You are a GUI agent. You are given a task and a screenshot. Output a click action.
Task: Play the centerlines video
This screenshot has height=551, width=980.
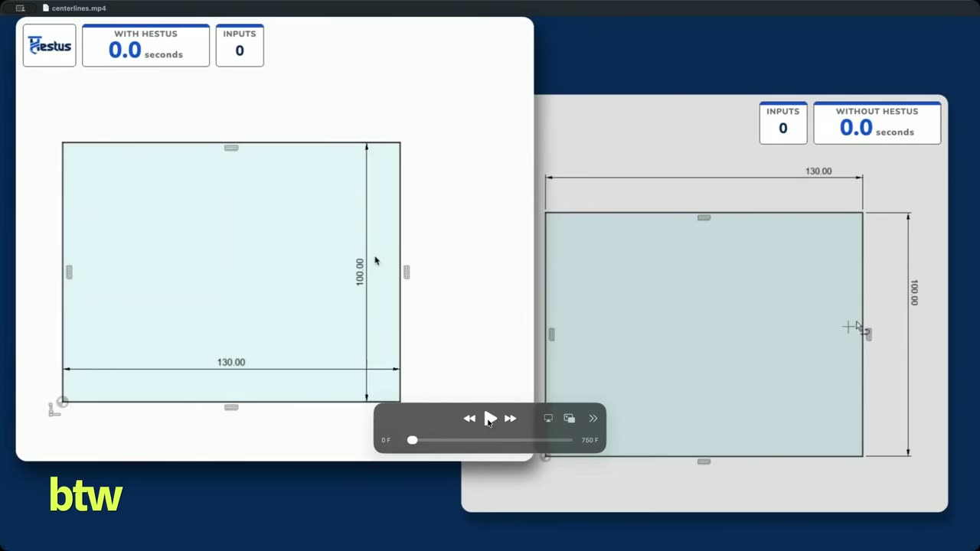click(490, 418)
